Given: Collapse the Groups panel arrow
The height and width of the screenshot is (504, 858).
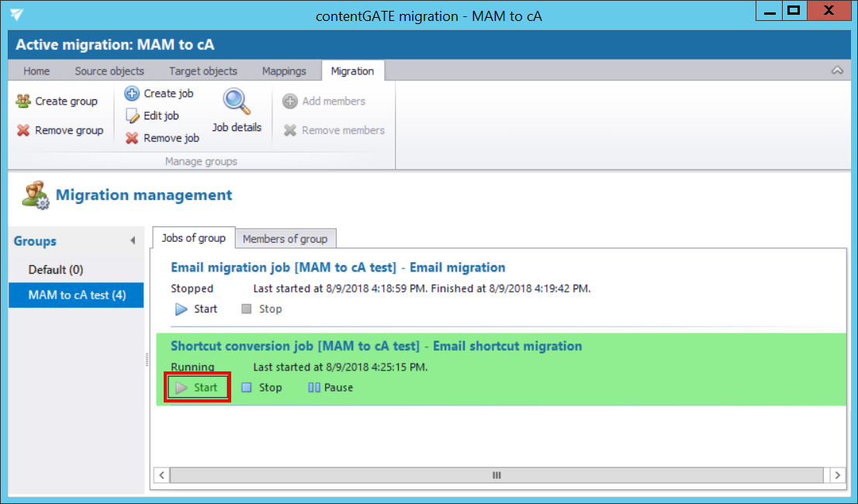Looking at the screenshot, I should point(133,240).
